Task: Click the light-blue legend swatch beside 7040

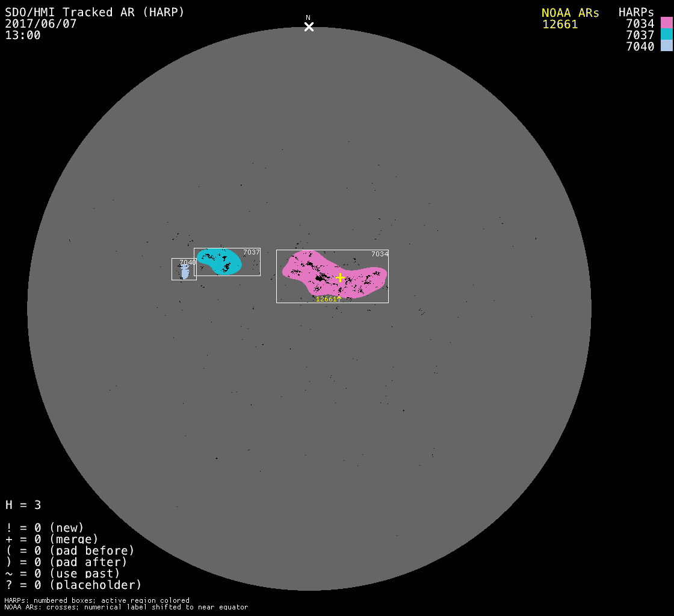Action: 666,46
